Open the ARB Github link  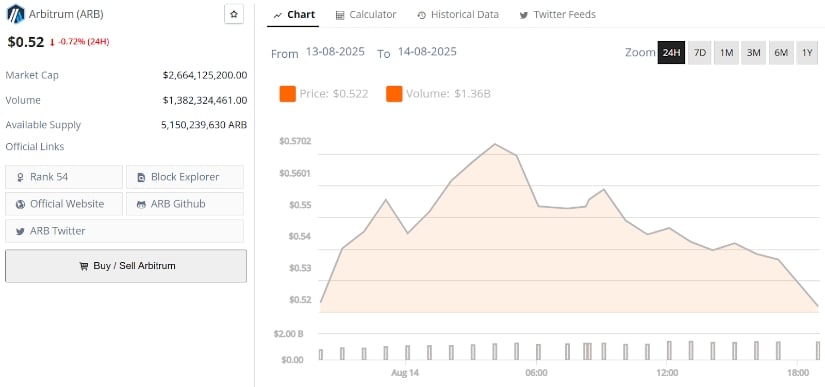tap(185, 204)
